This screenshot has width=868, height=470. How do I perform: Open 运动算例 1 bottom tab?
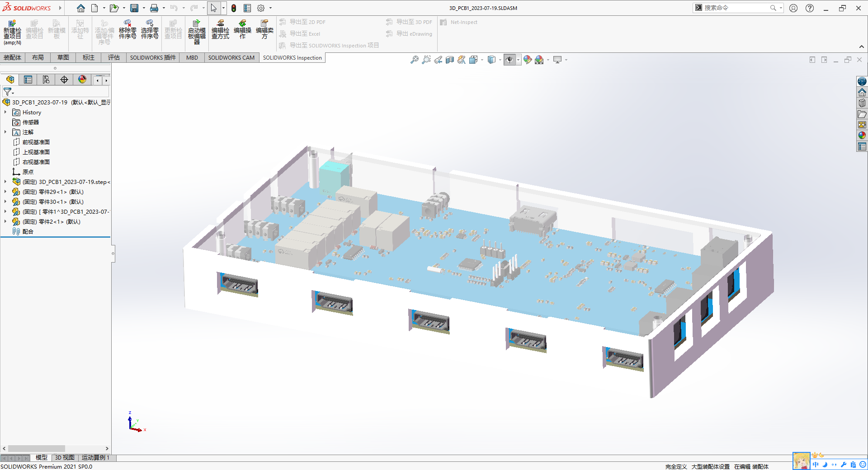tap(95, 458)
